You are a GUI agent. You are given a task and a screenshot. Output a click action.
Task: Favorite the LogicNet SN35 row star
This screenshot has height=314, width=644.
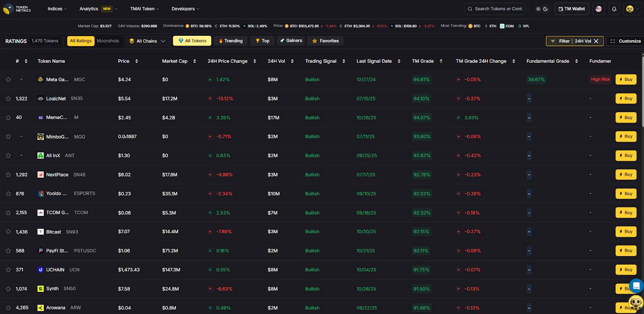coord(8,99)
